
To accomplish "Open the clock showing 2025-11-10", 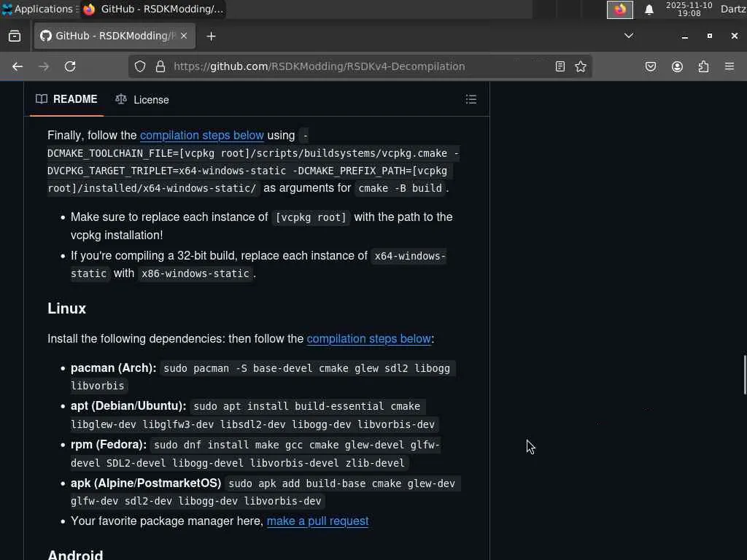I will (689, 9).
